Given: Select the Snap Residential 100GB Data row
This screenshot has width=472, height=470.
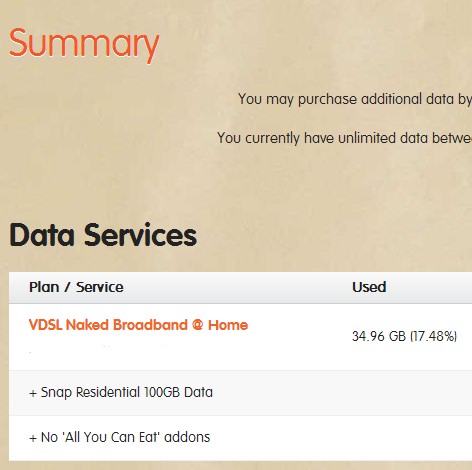Looking at the screenshot, I should click(240, 393).
